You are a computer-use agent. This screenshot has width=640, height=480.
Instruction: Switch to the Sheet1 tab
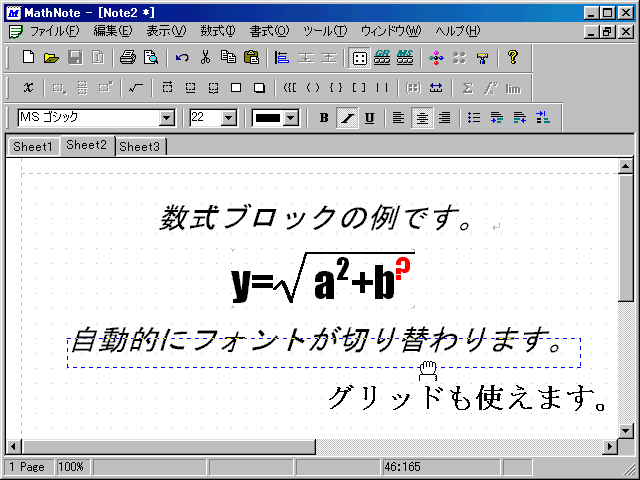[x=33, y=147]
